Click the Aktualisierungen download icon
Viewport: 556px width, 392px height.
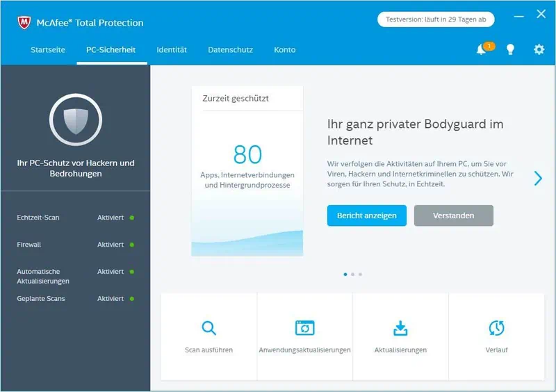coord(400,328)
